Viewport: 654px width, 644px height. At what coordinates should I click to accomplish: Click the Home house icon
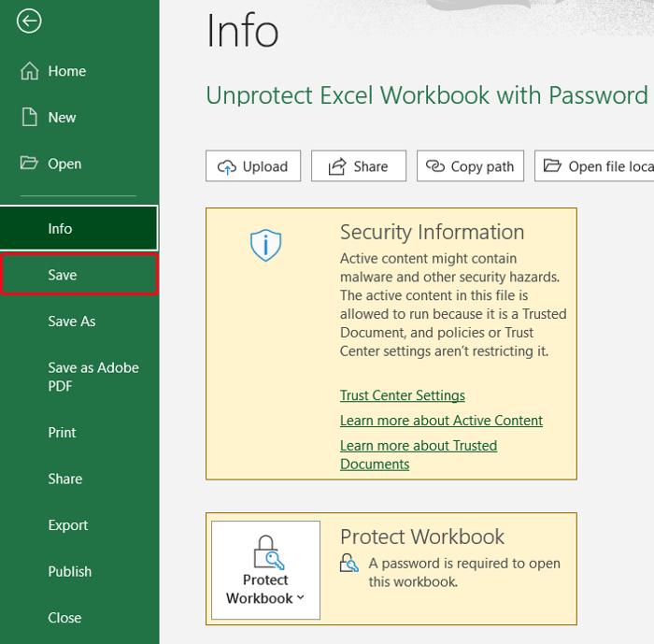click(29, 70)
